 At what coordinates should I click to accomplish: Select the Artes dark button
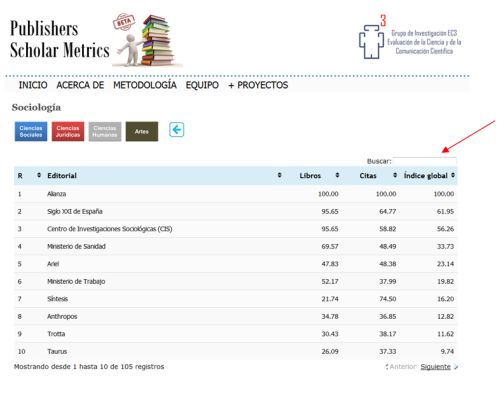click(142, 131)
